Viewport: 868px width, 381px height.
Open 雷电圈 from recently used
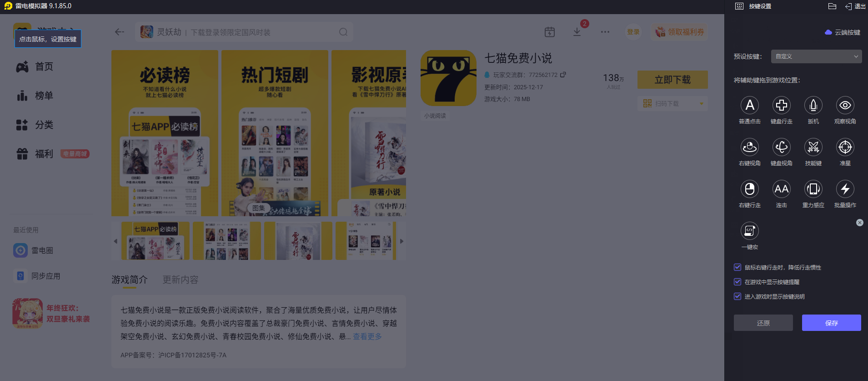[33, 250]
